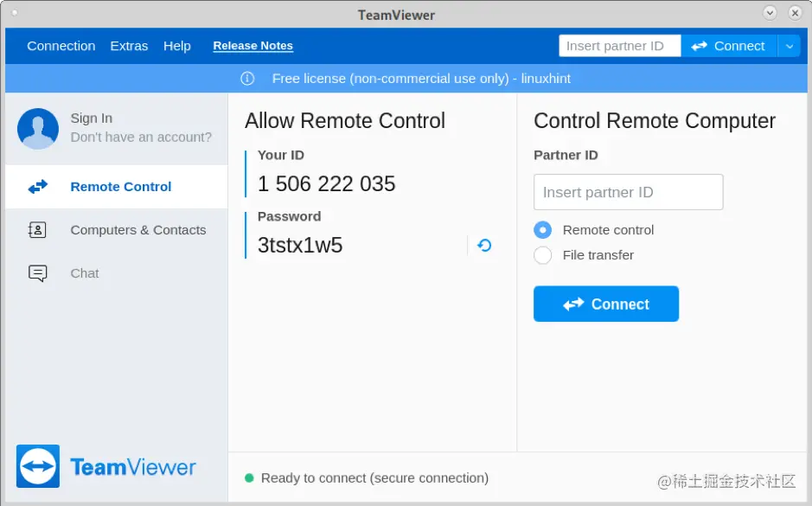Select the File transfer radio option

click(543, 255)
